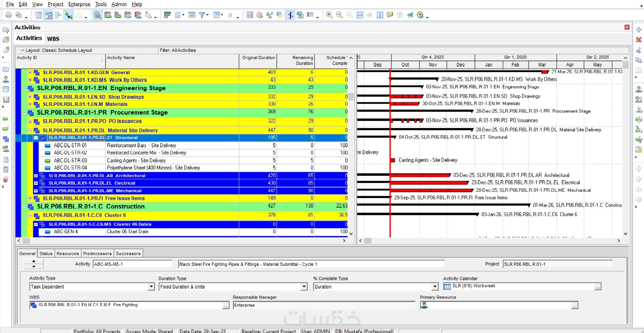Open the Columns toolbar icon
The width and height of the screenshot is (644, 333).
coord(178,15)
